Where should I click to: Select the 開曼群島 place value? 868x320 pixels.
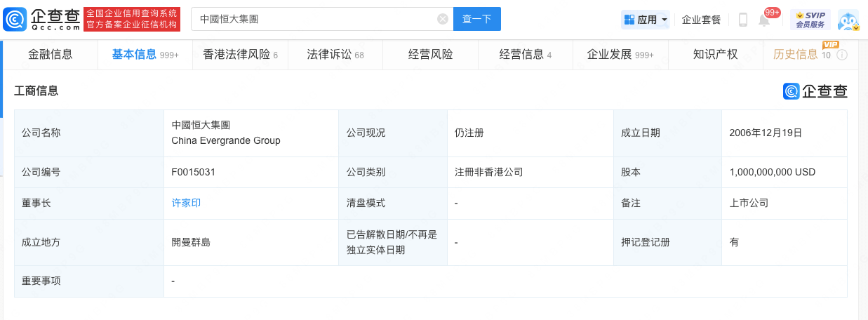(x=191, y=242)
